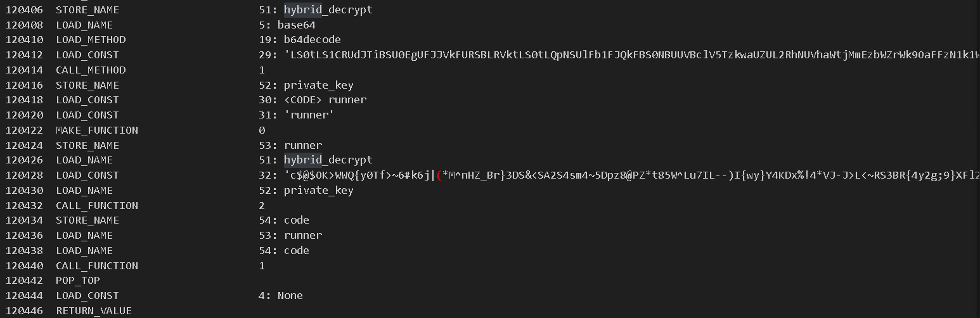This screenshot has width=980, height=318.
Task: Click the highlighted hybrid_decrypt on offset 120406
Action: point(328,10)
